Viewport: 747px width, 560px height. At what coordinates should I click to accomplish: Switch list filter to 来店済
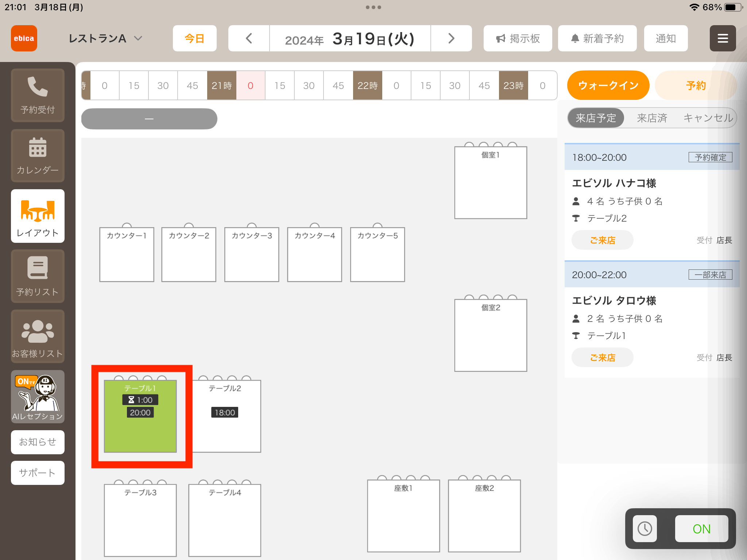coord(652,118)
